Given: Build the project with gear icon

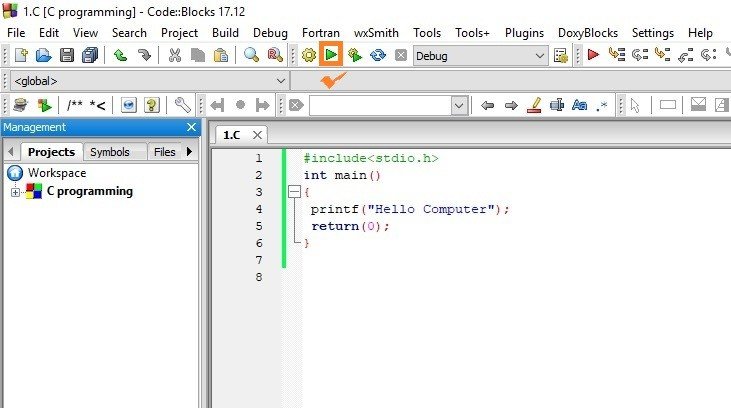Looking at the screenshot, I should tap(309, 55).
